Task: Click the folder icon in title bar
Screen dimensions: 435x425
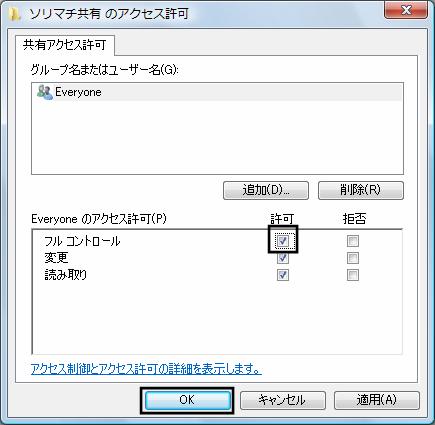Action: pos(14,15)
